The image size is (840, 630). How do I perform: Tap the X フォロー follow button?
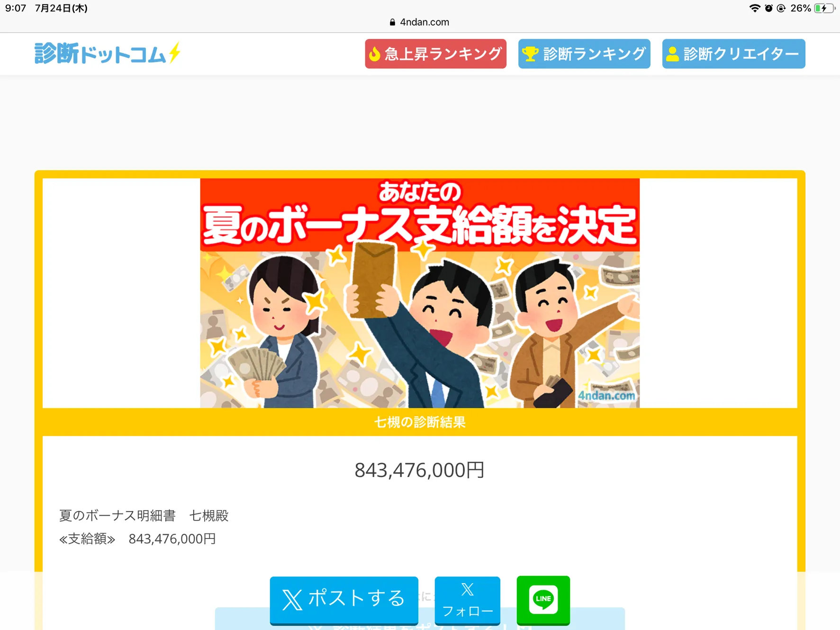coord(468,600)
